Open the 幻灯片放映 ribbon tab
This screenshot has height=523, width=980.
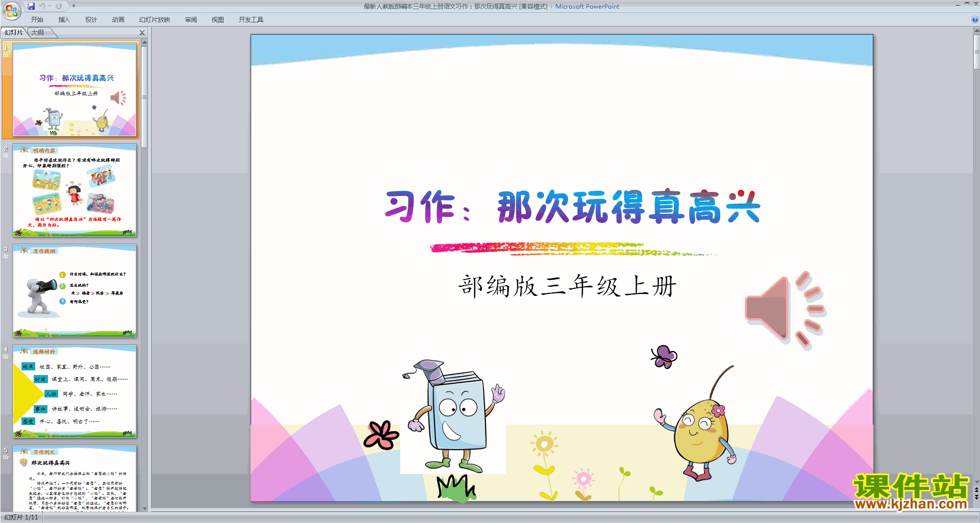[155, 20]
